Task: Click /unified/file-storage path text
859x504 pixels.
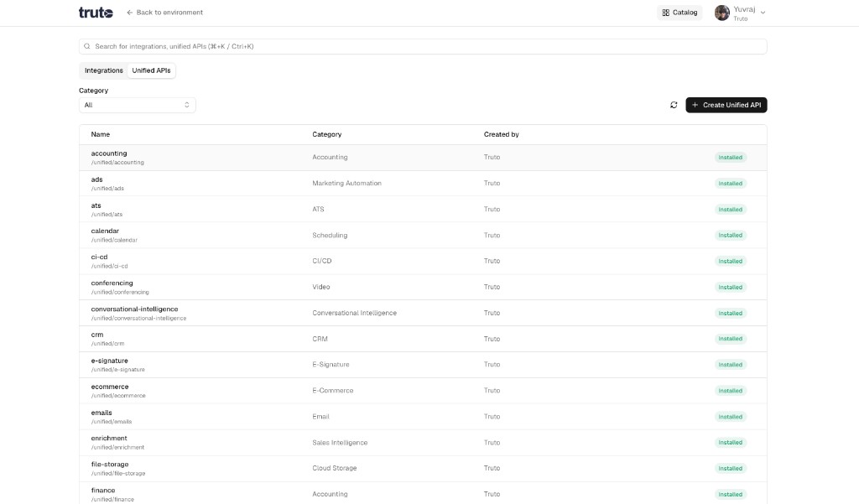Action: (x=117, y=474)
